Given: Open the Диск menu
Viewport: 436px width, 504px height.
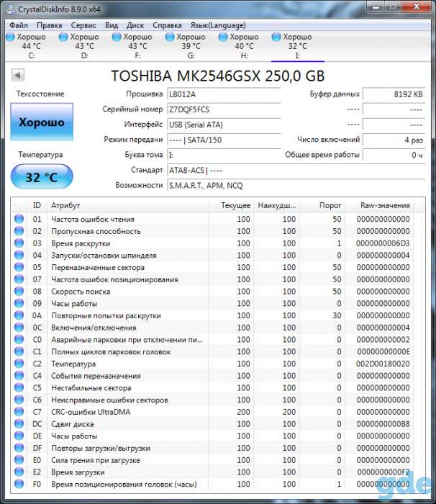Looking at the screenshot, I should click(135, 25).
